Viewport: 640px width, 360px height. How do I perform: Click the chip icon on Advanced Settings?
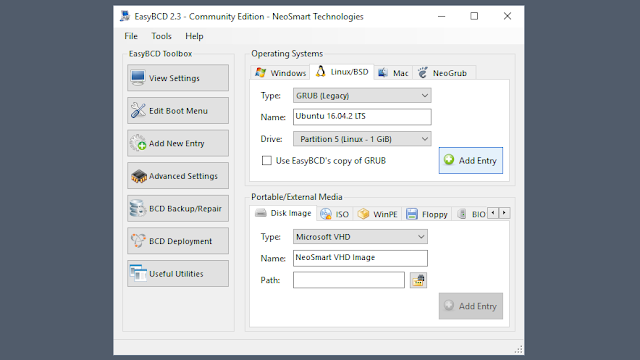pyautogui.click(x=138, y=176)
